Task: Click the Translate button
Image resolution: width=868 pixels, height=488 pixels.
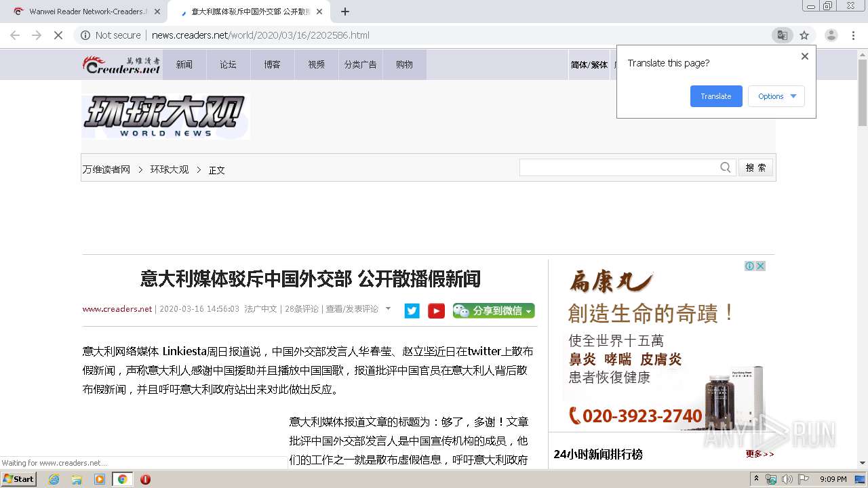Action: pyautogui.click(x=716, y=96)
